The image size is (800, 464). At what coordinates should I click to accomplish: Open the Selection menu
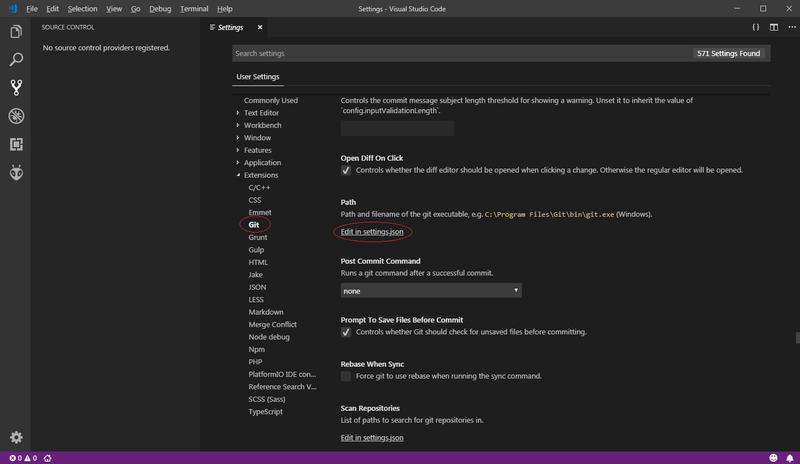click(82, 9)
